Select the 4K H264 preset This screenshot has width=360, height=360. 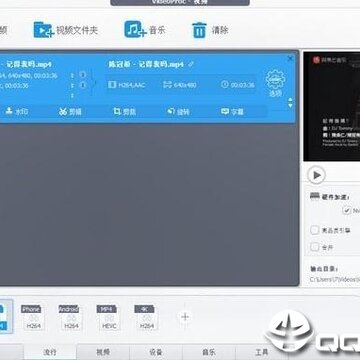[146, 317]
